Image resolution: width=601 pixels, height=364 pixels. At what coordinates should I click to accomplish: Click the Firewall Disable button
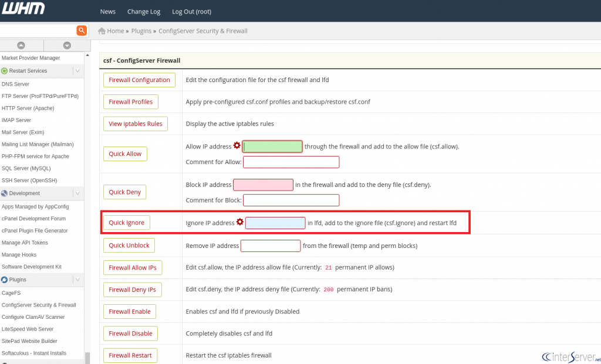coord(130,334)
